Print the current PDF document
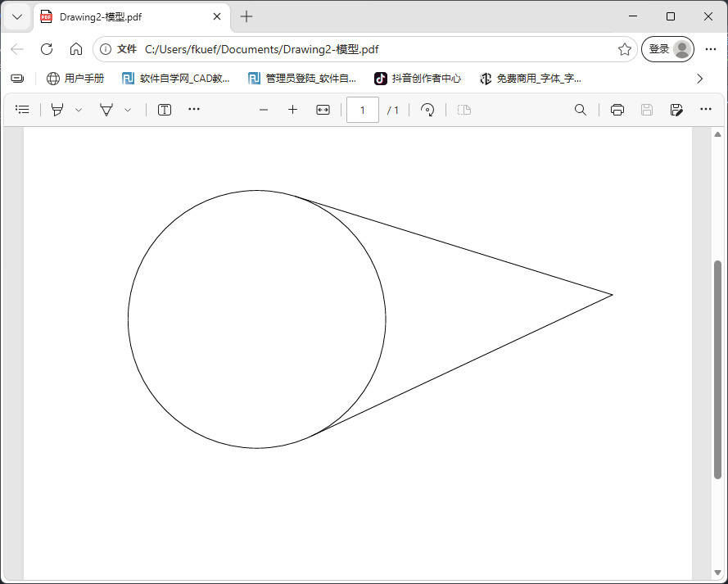The width and height of the screenshot is (728, 584). (x=617, y=109)
